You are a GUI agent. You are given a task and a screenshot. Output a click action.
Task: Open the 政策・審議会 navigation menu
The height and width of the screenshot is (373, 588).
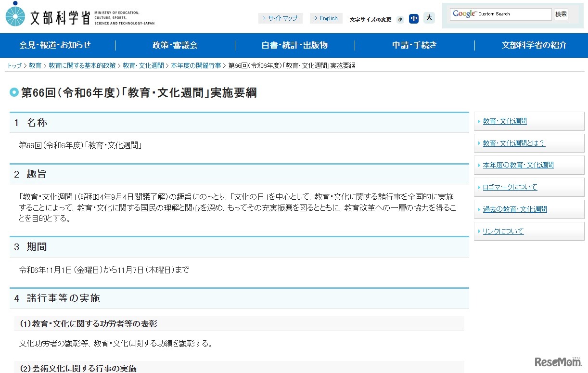point(174,45)
